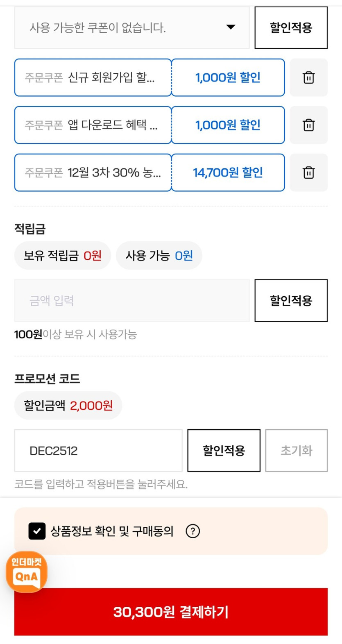
Task: Delete the 신규 회원가입 coupon via trash icon
Action: tap(308, 78)
